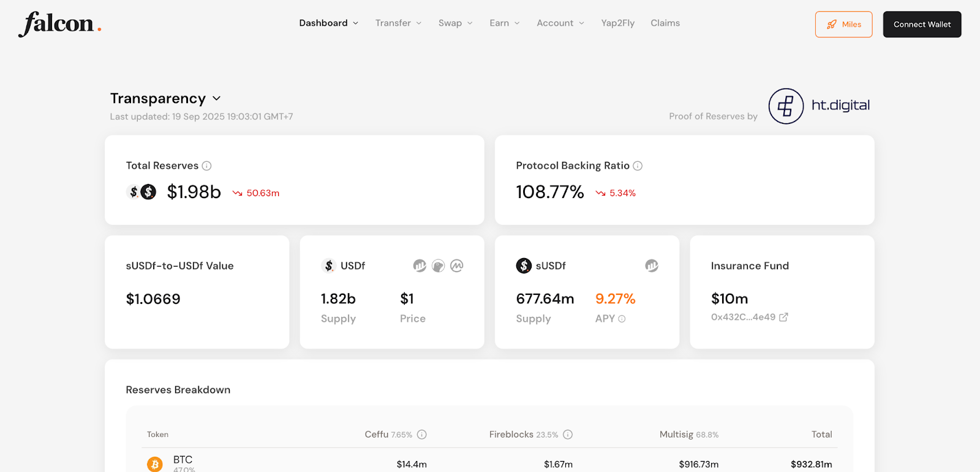This screenshot has height=472, width=980.
Task: Click the ht.digital text link
Action: 840,105
